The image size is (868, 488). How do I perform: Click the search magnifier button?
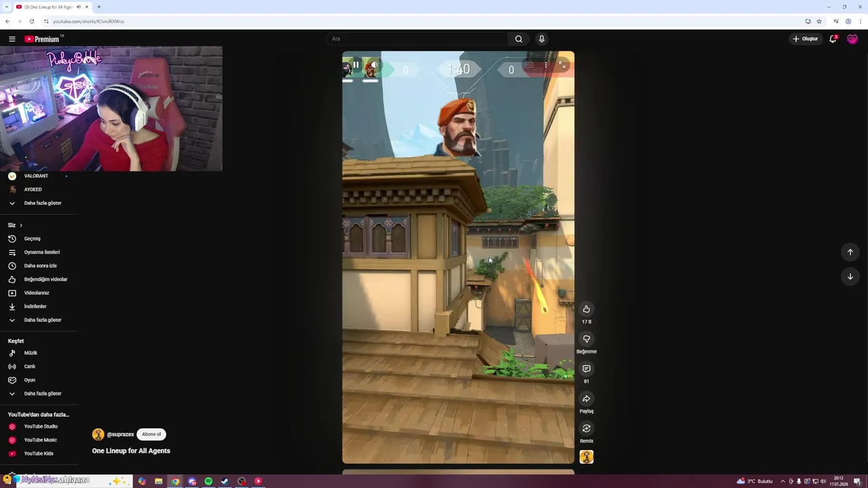point(519,39)
